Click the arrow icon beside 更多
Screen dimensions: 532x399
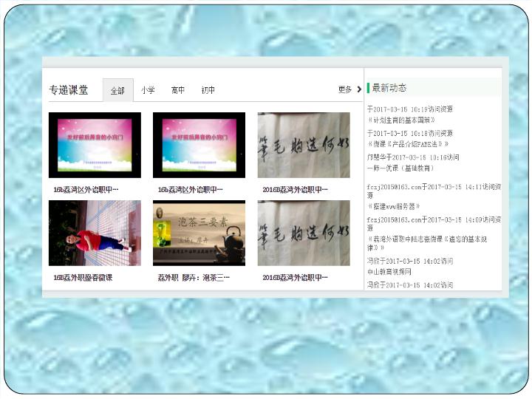[x=359, y=89]
